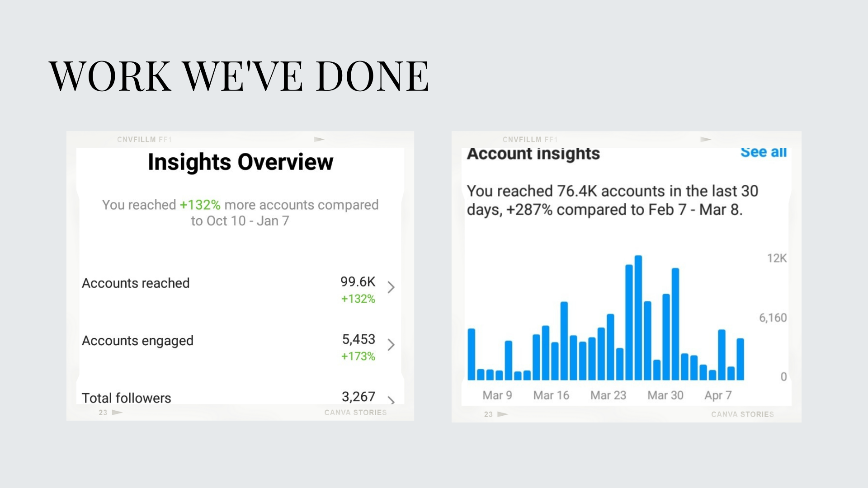
Task: Select the 99.6K accounts reached value
Action: point(358,282)
